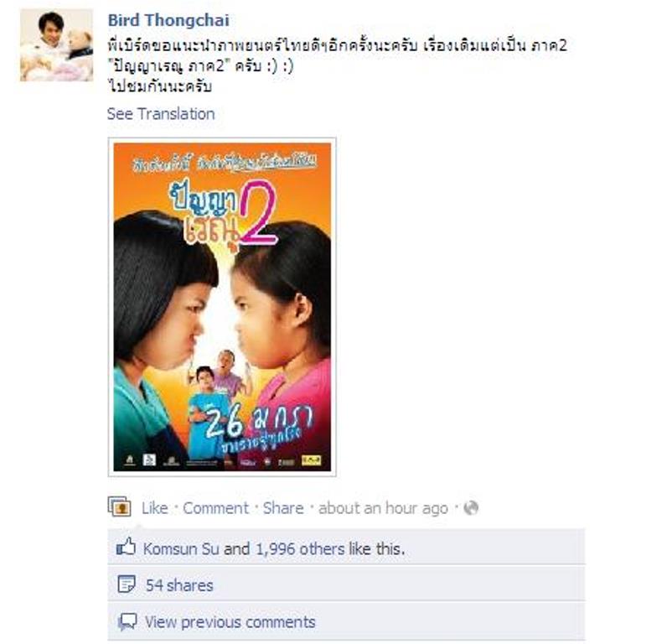
Task: Click Comment on the post
Action: 215,508
